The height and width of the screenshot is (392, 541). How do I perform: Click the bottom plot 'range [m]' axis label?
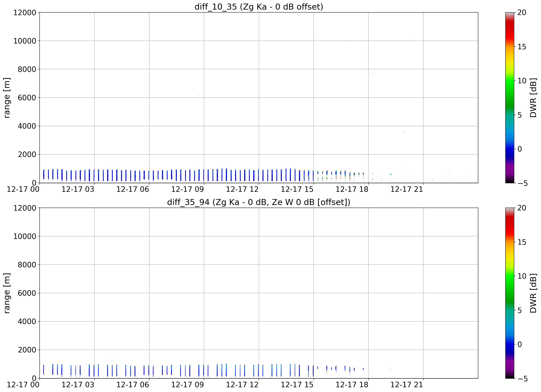[x=7, y=293]
